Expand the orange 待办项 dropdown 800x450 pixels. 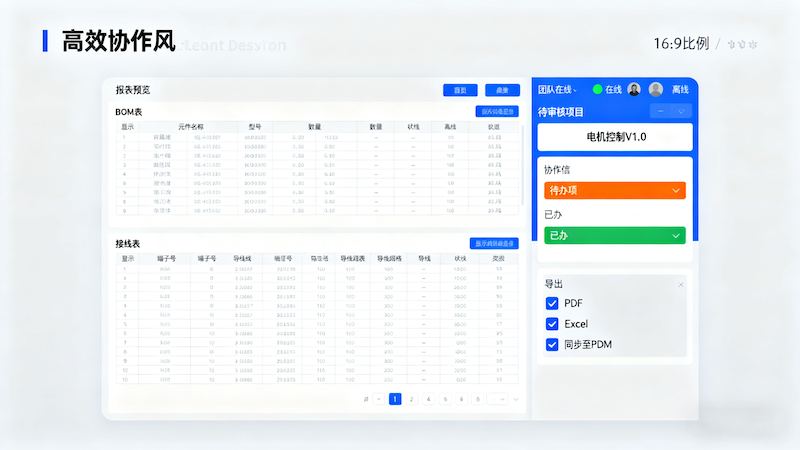pos(613,190)
